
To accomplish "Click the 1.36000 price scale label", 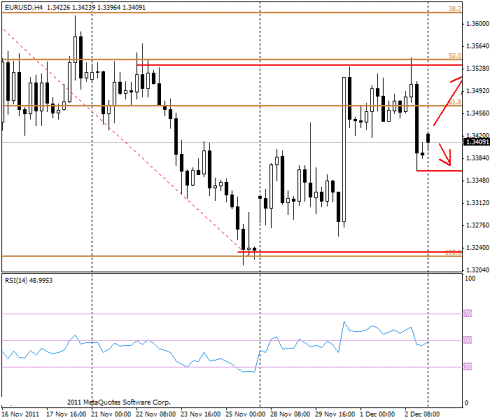I will [477, 24].
